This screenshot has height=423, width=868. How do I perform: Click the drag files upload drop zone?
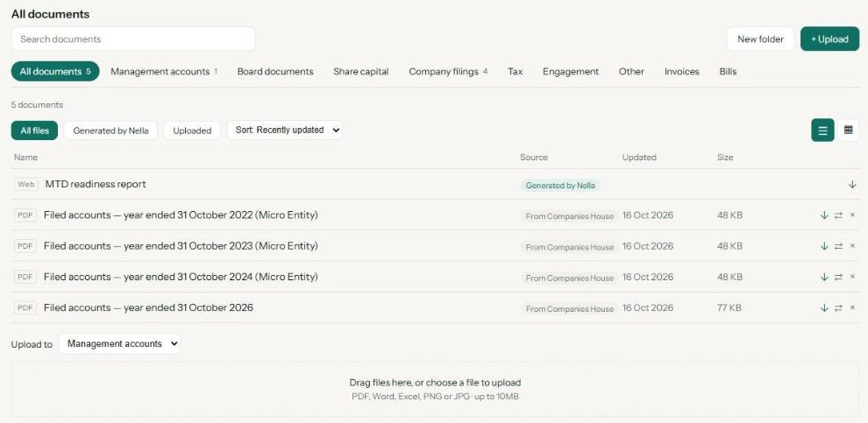point(435,389)
